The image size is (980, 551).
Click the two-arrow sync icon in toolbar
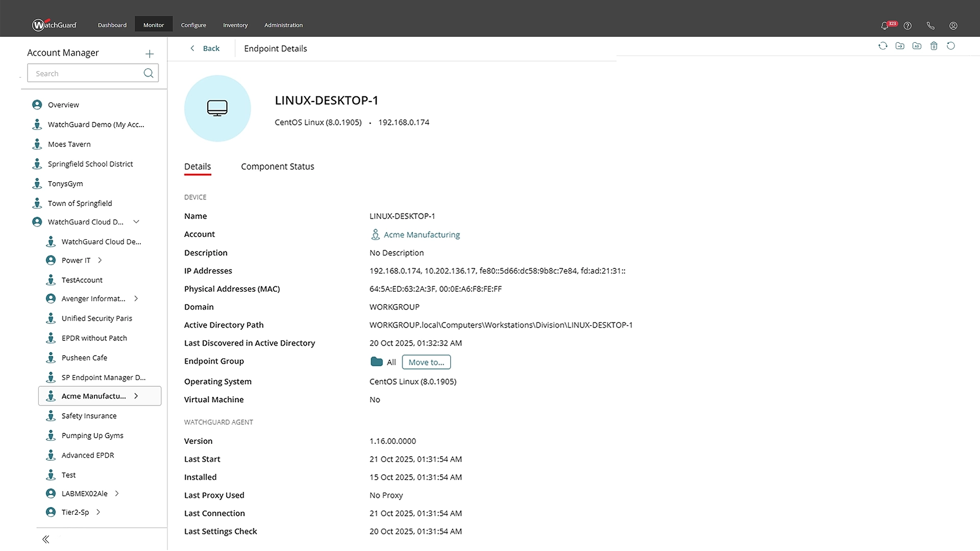(x=883, y=46)
